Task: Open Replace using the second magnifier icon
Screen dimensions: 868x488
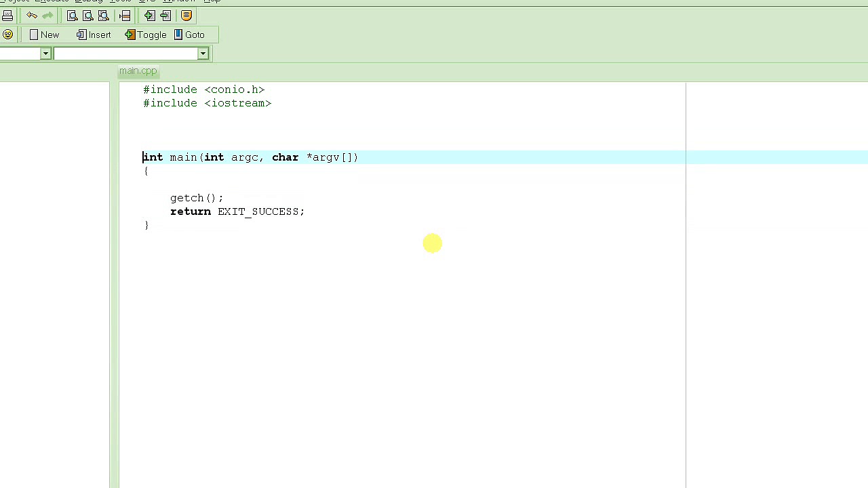Action: pyautogui.click(x=88, y=16)
